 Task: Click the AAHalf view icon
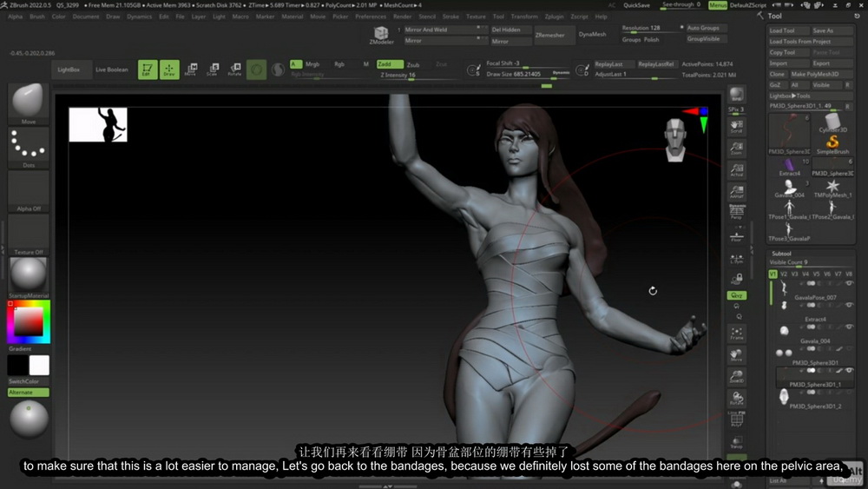pos(736,192)
